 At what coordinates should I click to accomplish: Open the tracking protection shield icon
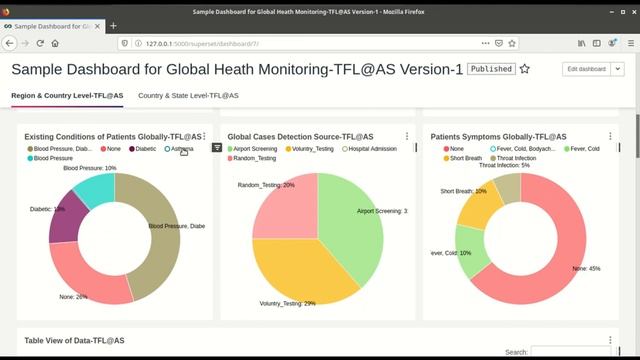tap(125, 43)
